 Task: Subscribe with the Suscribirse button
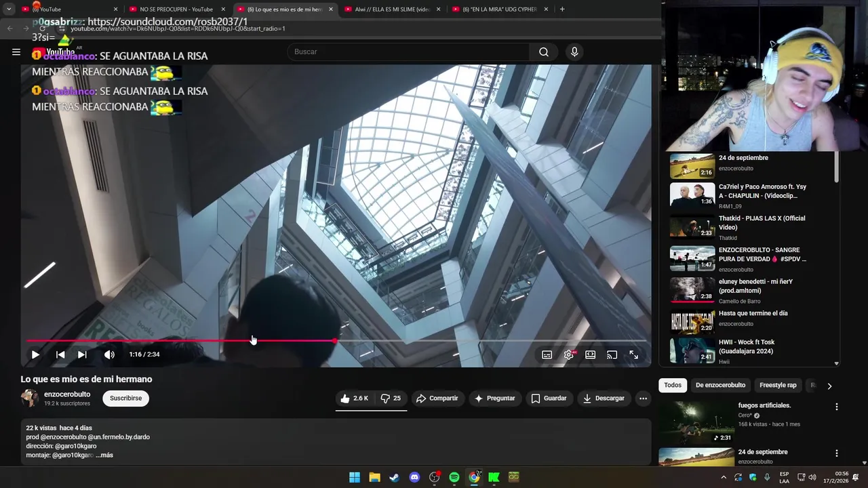126,399
